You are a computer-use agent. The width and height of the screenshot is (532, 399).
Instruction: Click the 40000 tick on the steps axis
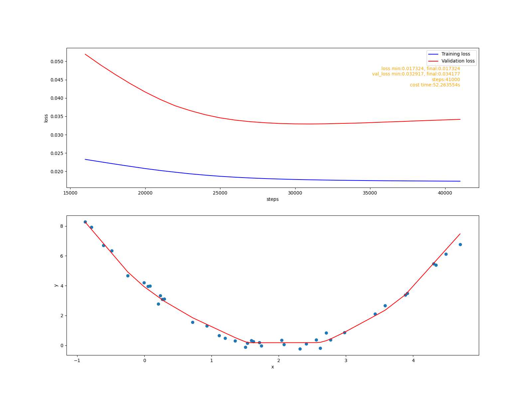tap(445, 193)
